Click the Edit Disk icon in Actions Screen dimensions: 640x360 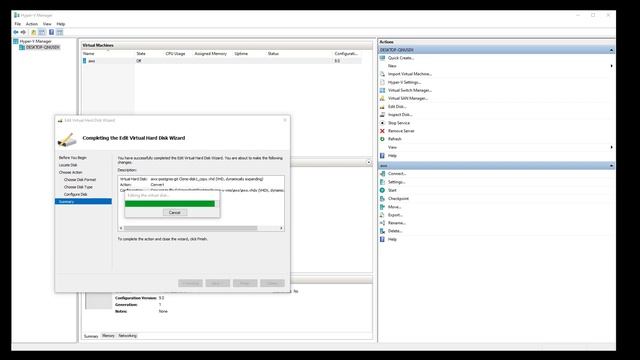tap(382, 107)
